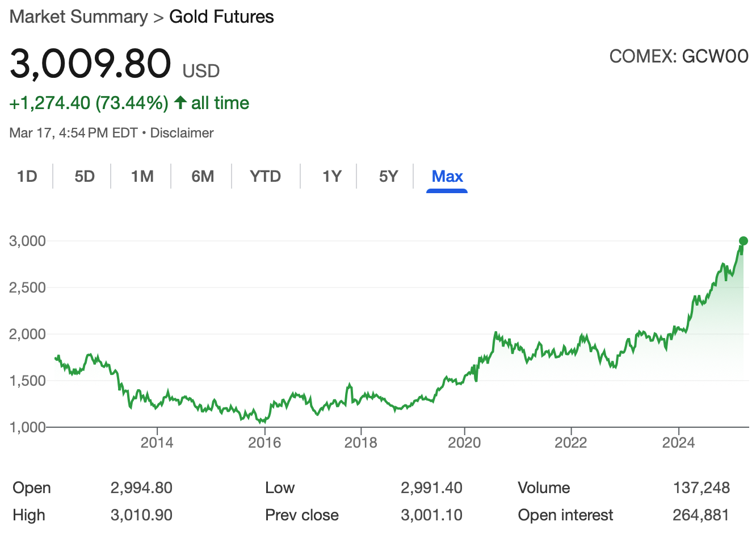
Task: Choose the 5Y time range
Action: point(388,177)
